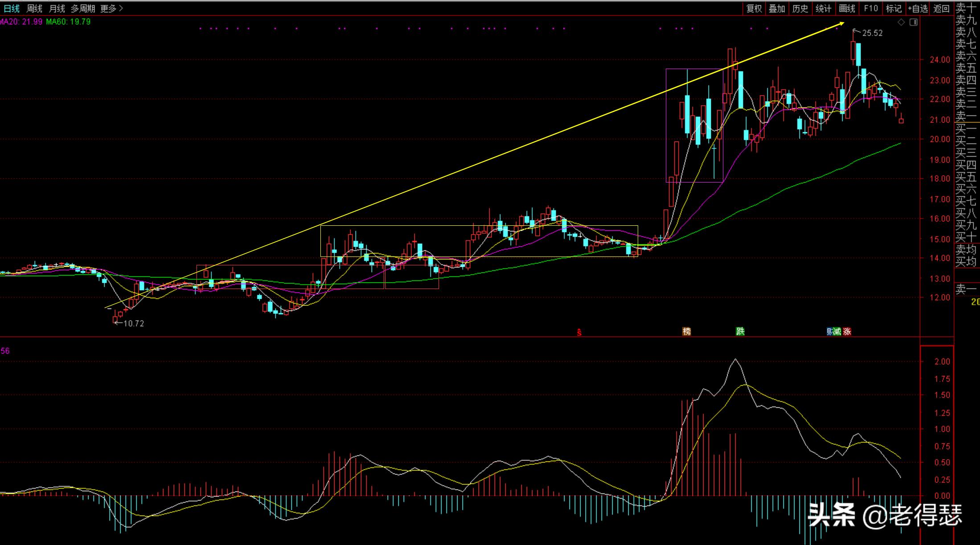
Task: Open the 多周期 multi-period view
Action: tap(83, 8)
